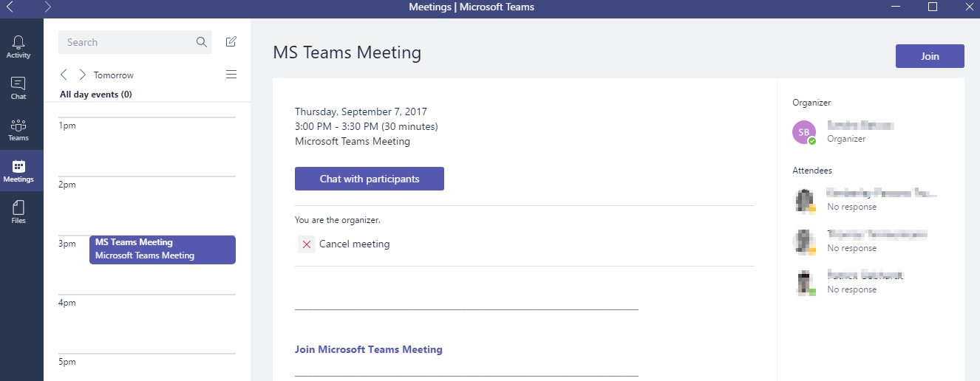Click the red X cancel meeting icon
Viewport: 980px width, 381px height.
307,244
